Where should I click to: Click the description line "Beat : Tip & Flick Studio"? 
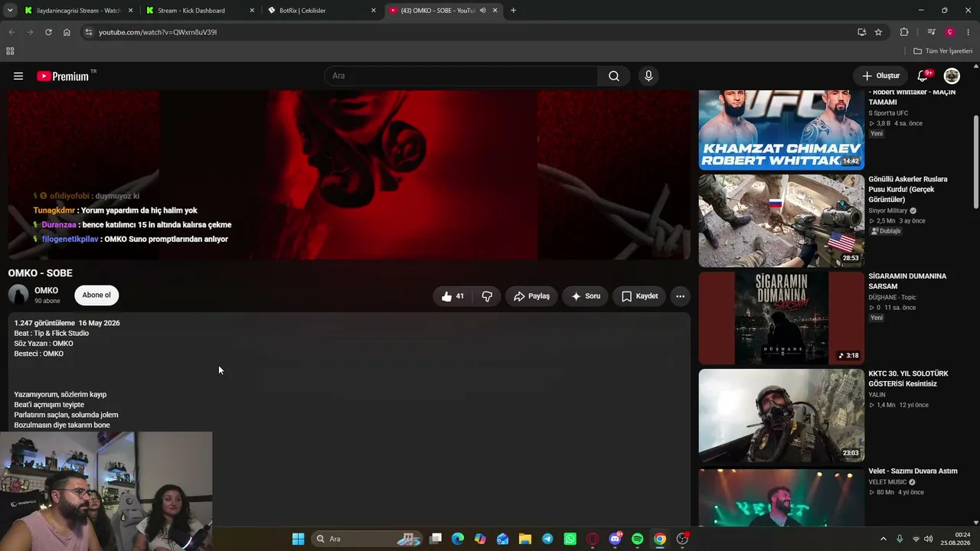(51, 333)
